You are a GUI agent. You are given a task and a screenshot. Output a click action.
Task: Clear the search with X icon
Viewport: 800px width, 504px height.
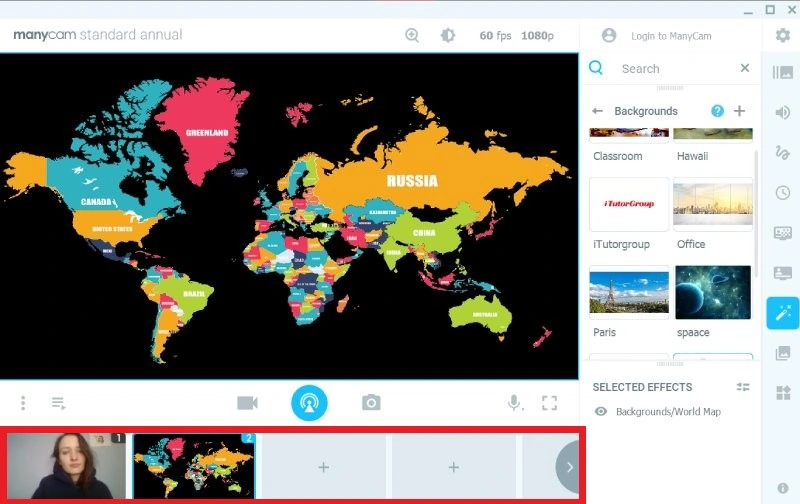(x=745, y=68)
